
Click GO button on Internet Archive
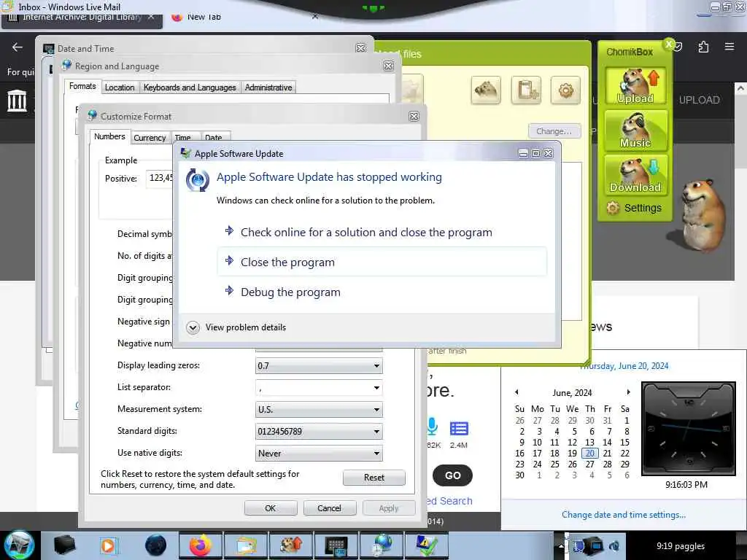452,475
